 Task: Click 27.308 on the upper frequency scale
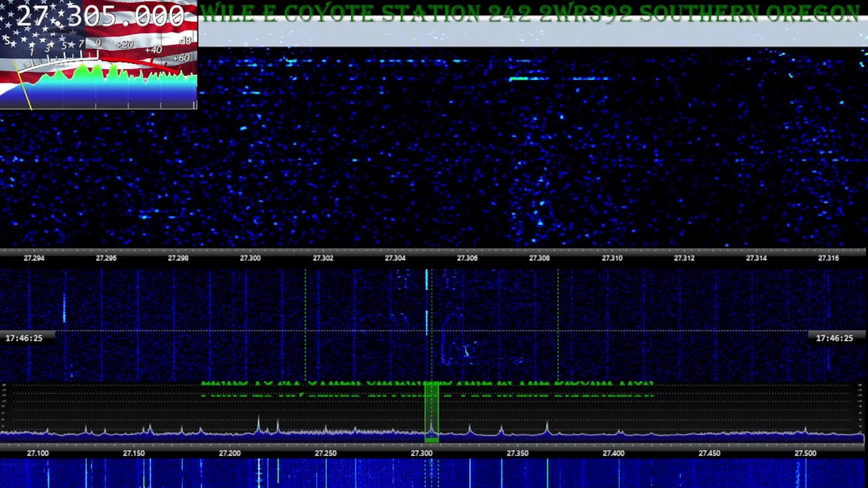coord(539,258)
